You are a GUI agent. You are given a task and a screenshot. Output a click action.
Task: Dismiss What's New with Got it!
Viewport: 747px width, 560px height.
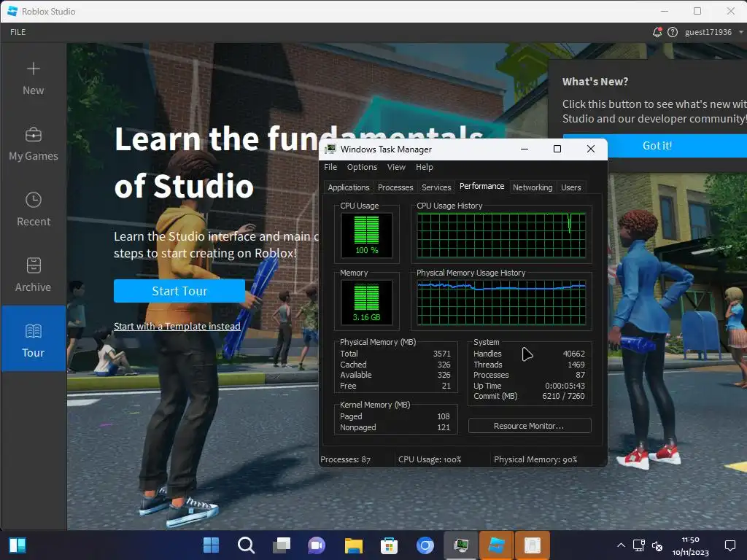657,146
